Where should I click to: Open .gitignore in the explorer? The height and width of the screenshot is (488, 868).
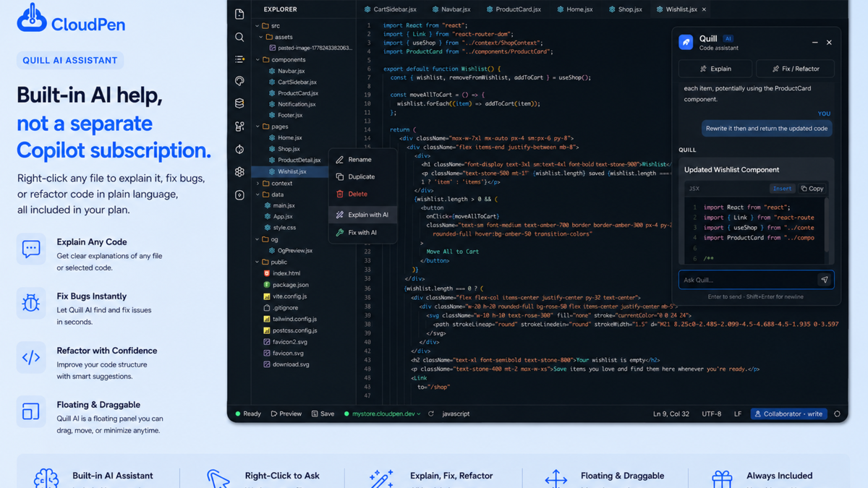[281, 307]
